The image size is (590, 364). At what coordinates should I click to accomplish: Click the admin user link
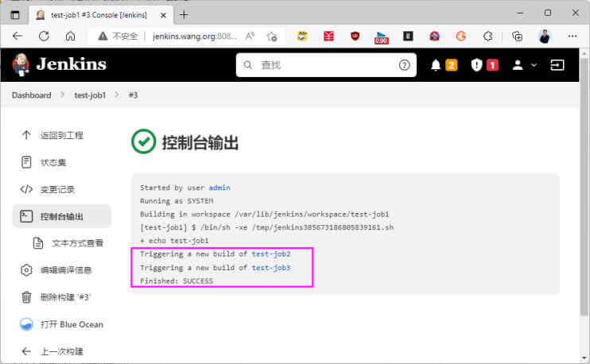coord(219,188)
